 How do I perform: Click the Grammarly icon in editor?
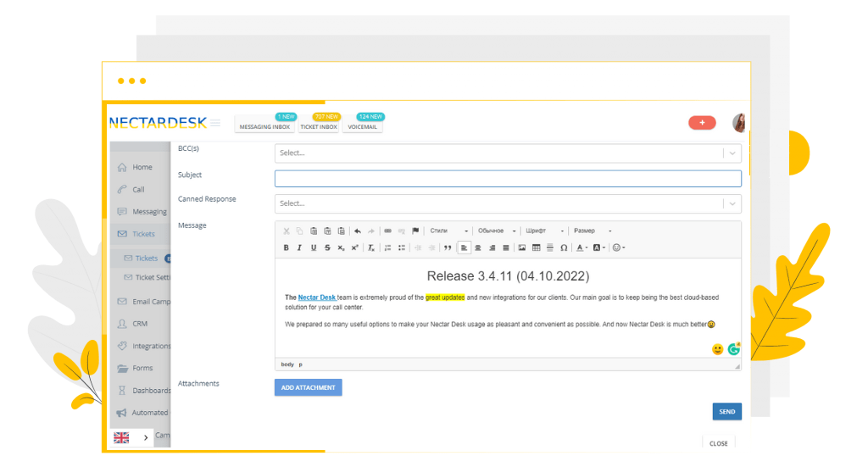click(x=734, y=349)
